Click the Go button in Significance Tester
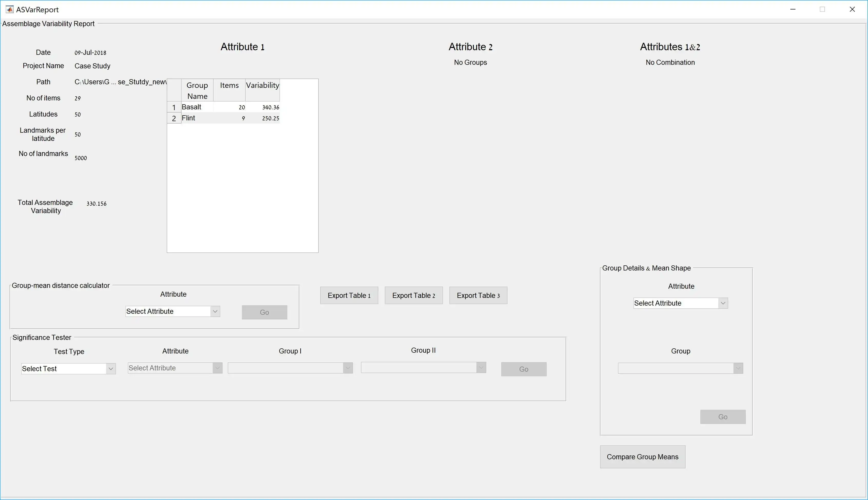 pos(523,369)
